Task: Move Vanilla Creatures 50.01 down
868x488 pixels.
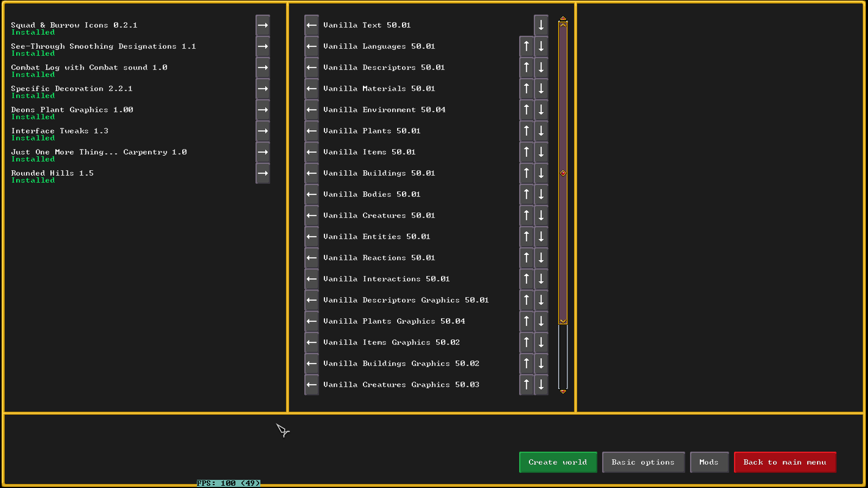Action: pyautogui.click(x=541, y=215)
